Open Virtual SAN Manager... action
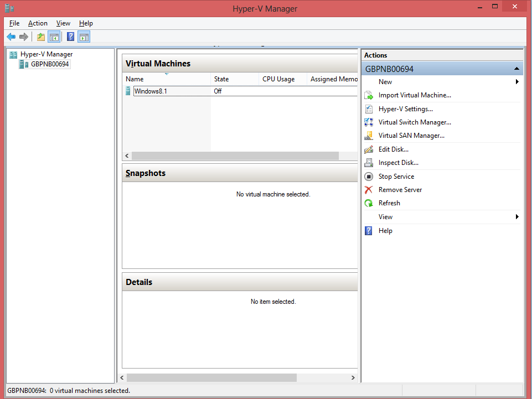 [x=411, y=136]
